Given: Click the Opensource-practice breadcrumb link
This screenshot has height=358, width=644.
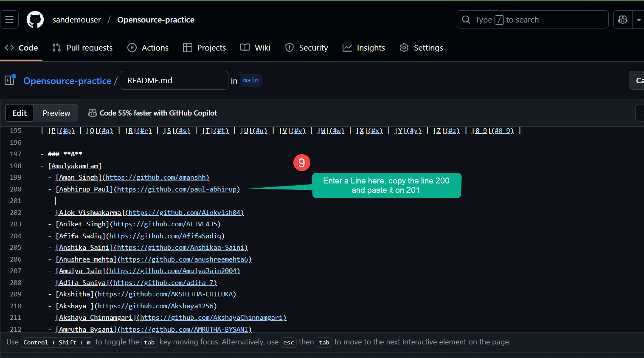Looking at the screenshot, I should [x=67, y=81].
